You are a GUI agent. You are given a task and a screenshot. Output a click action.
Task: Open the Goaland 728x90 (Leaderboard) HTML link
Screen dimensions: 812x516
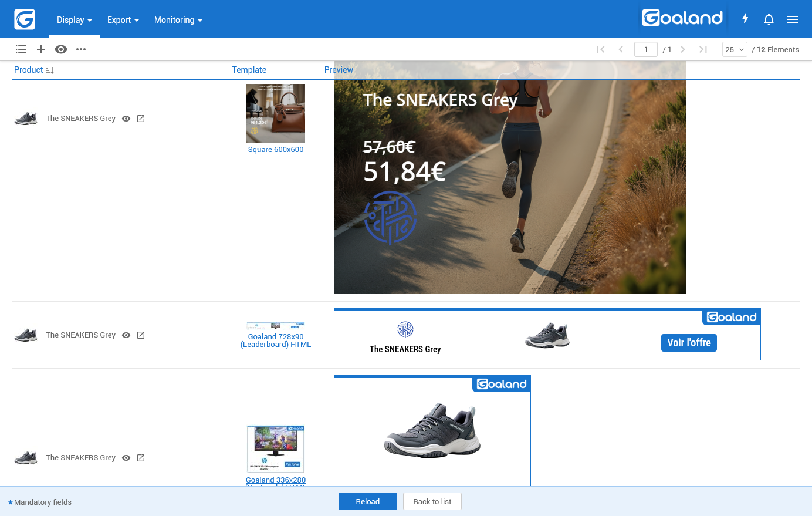click(x=276, y=340)
